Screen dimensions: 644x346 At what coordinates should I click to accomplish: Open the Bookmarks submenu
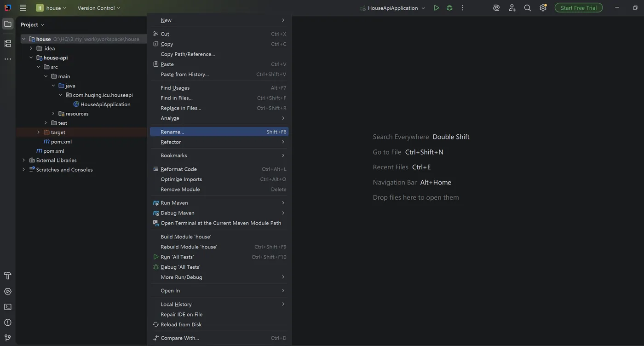pos(219,156)
